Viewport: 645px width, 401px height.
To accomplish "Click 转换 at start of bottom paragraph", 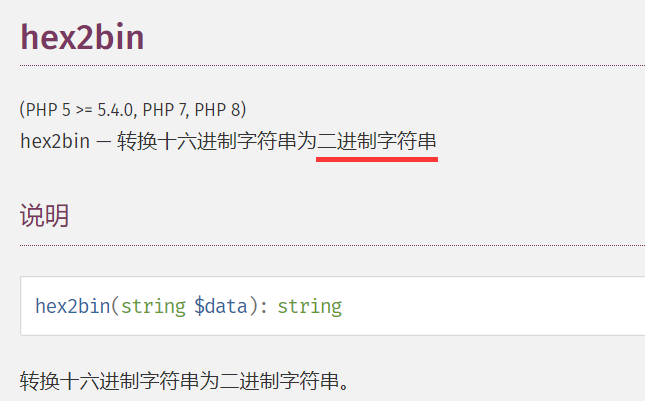I will [40, 380].
